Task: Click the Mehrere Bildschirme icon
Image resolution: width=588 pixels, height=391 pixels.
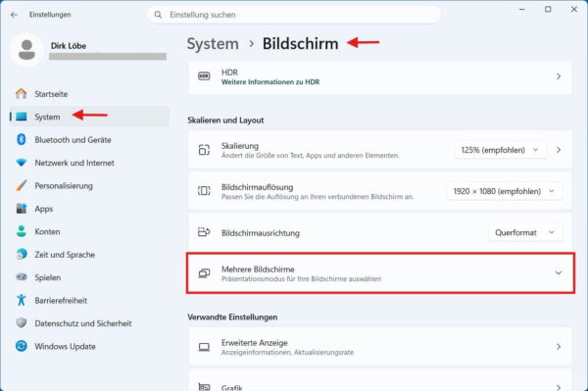Action: click(204, 272)
